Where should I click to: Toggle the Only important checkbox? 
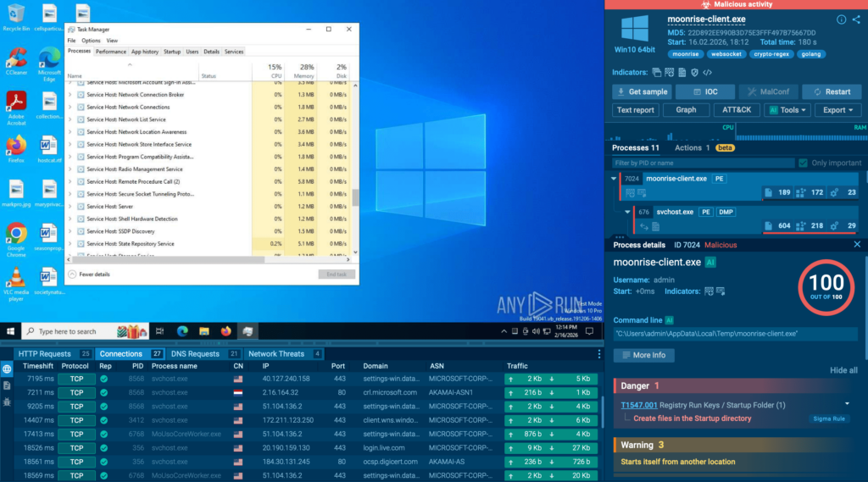click(803, 163)
